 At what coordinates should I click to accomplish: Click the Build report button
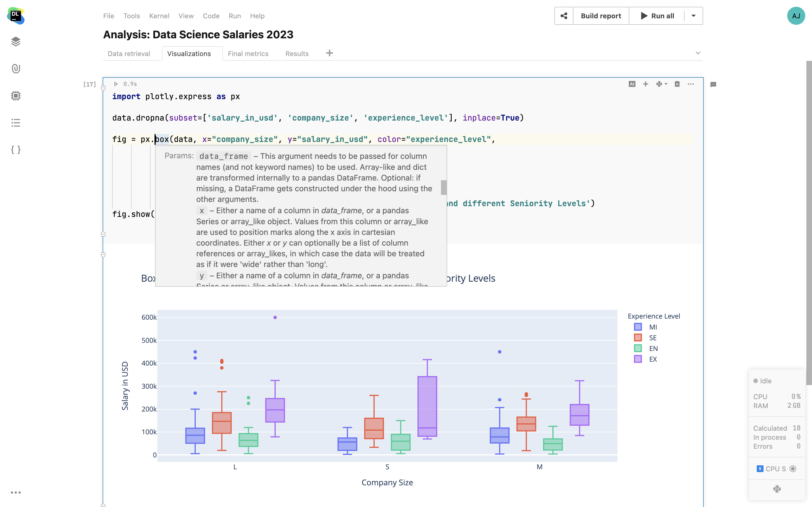pos(601,16)
